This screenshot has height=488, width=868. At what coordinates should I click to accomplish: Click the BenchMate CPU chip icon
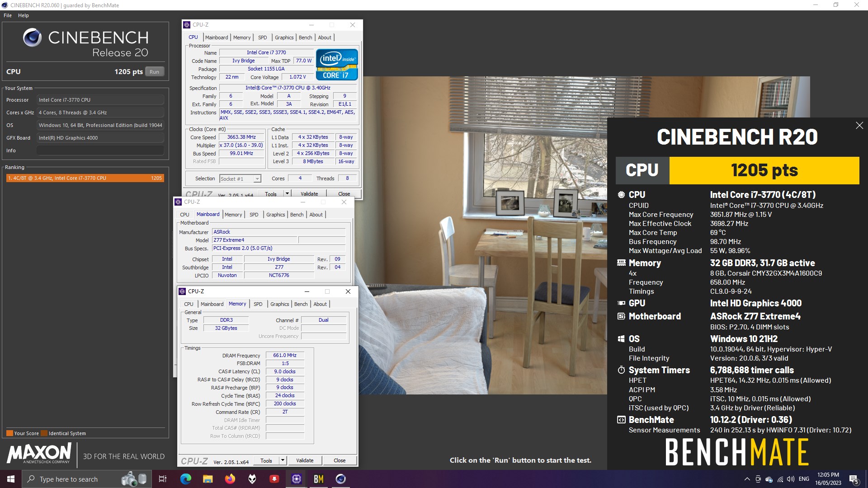[x=621, y=195]
